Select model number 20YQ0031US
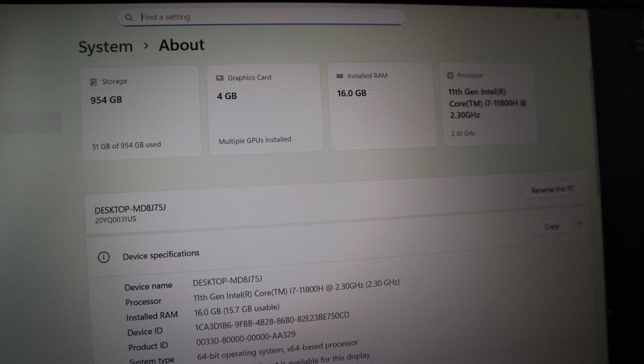This screenshot has height=364, width=644. 115,220
